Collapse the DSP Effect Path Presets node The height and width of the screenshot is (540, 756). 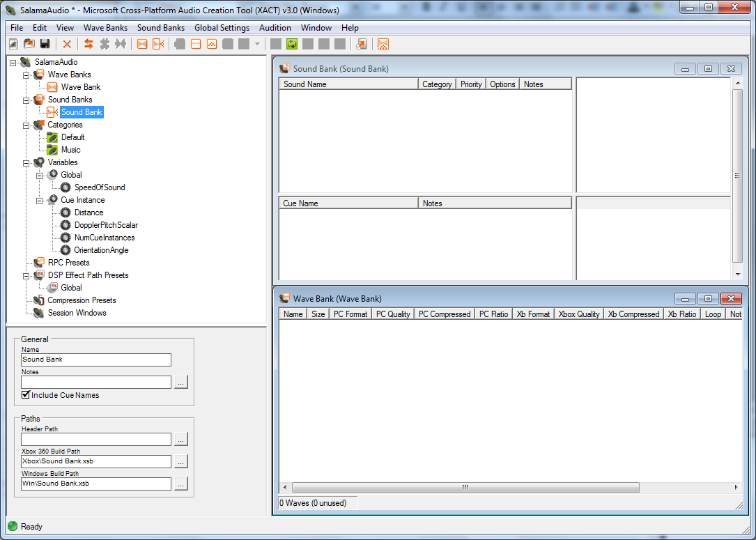click(26, 275)
